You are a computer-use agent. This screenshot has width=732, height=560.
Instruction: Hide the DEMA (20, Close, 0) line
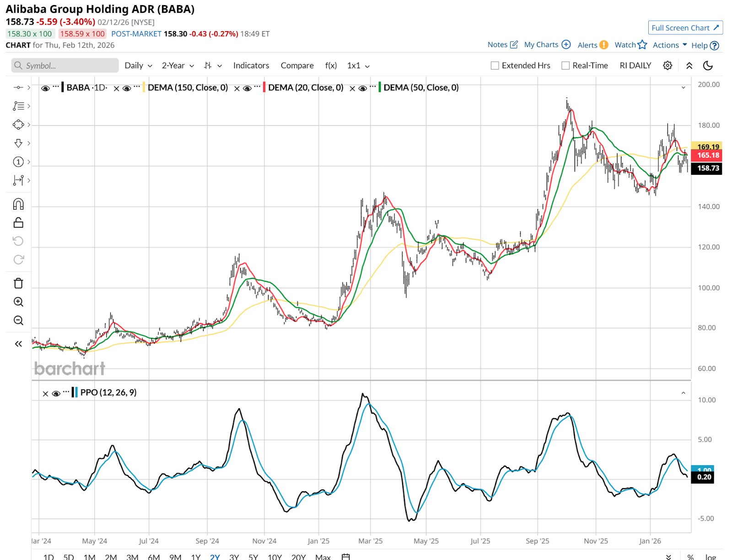247,88
